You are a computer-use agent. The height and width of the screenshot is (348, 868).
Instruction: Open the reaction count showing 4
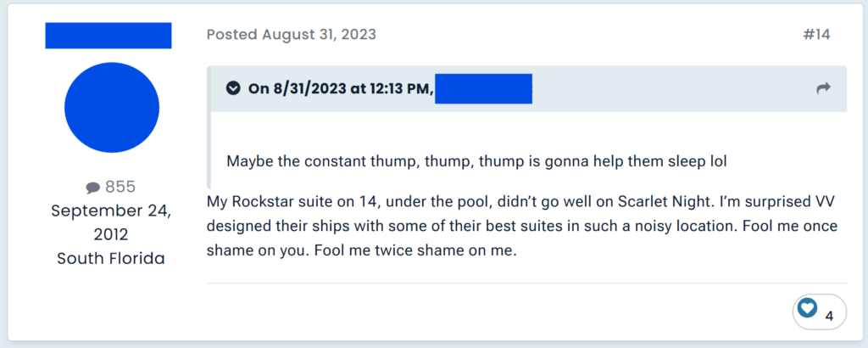click(x=829, y=316)
